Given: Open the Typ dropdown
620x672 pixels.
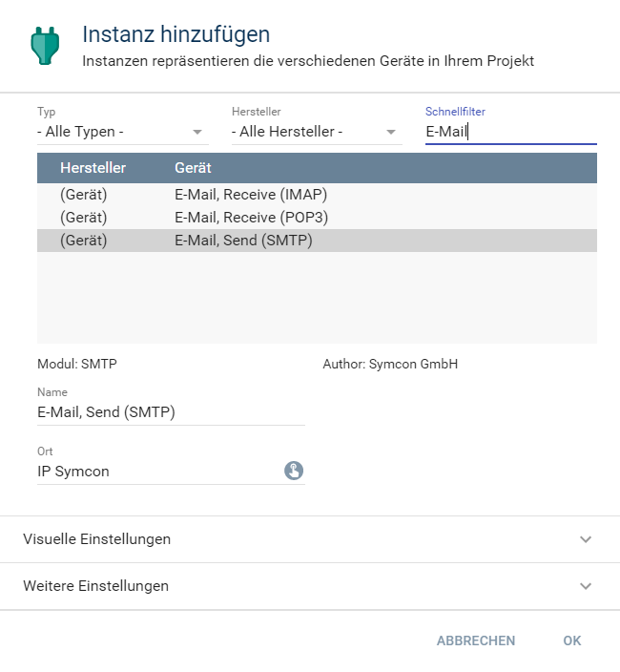Looking at the screenshot, I should [x=119, y=132].
